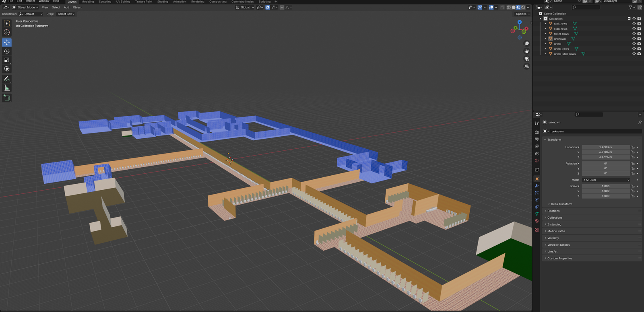Click the Add Cube tool
Image resolution: width=644 pixels, height=312 pixels.
click(x=7, y=98)
